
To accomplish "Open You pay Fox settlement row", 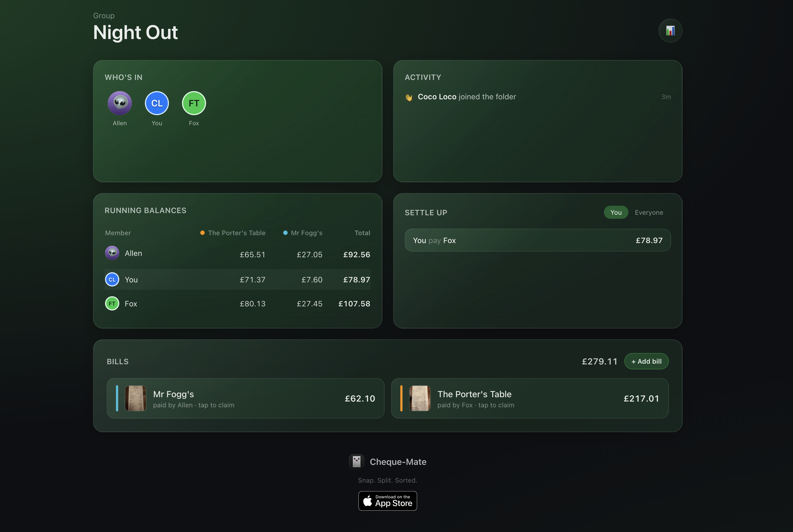I will (x=538, y=240).
